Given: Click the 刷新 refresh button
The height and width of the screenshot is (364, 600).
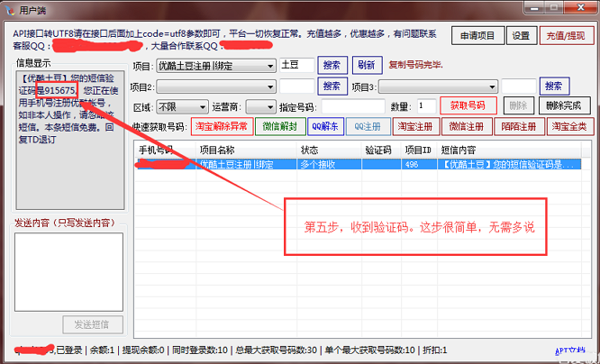Looking at the screenshot, I should point(367,66).
